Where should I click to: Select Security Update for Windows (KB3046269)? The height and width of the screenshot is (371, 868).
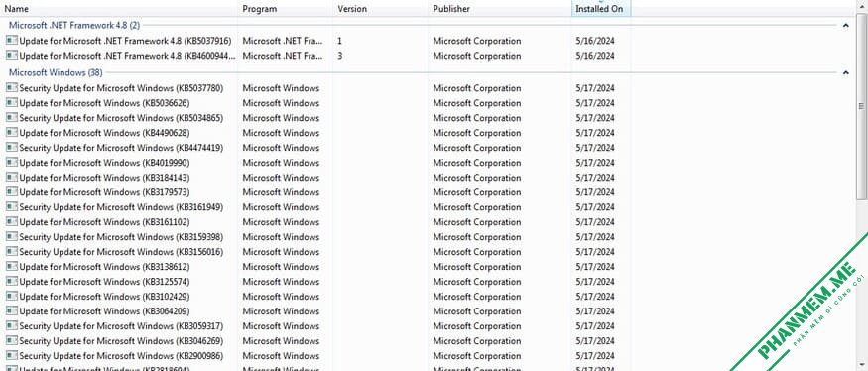coord(121,341)
